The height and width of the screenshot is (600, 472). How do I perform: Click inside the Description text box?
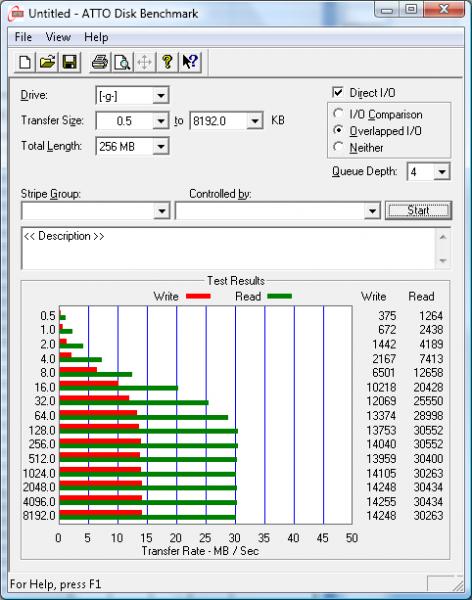click(x=229, y=248)
